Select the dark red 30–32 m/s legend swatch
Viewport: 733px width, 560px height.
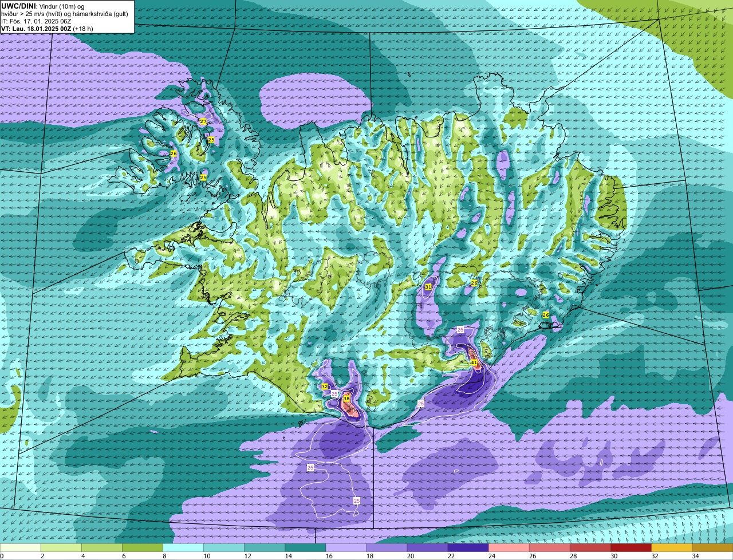[x=630, y=548]
